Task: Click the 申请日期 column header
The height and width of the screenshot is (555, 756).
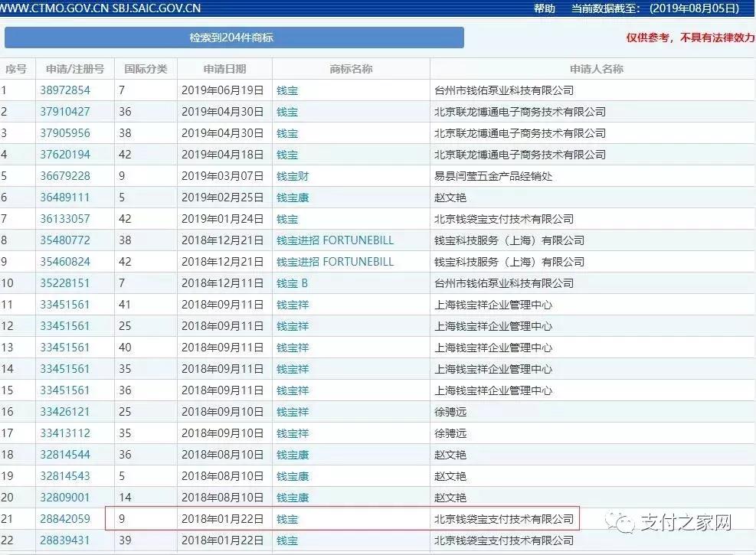Action: [224, 69]
